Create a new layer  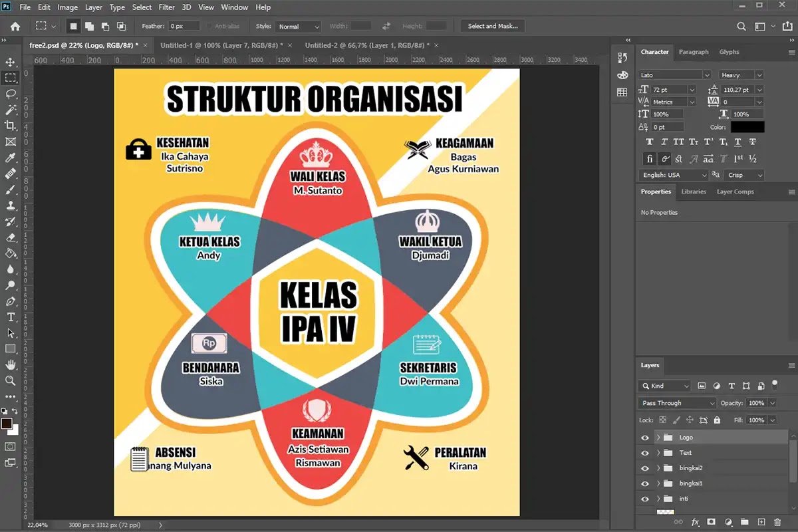[x=761, y=523]
